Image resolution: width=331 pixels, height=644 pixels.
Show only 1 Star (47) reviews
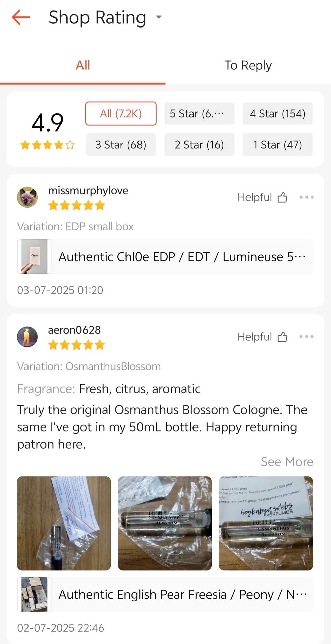(x=277, y=145)
